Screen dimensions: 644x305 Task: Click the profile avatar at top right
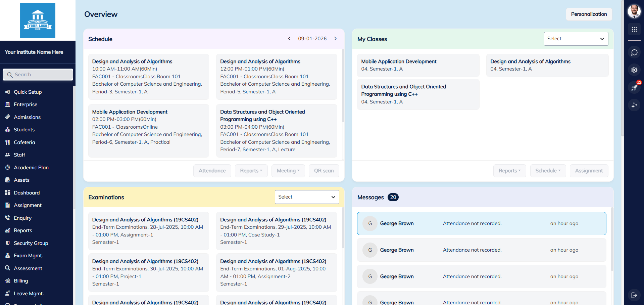pos(634,11)
